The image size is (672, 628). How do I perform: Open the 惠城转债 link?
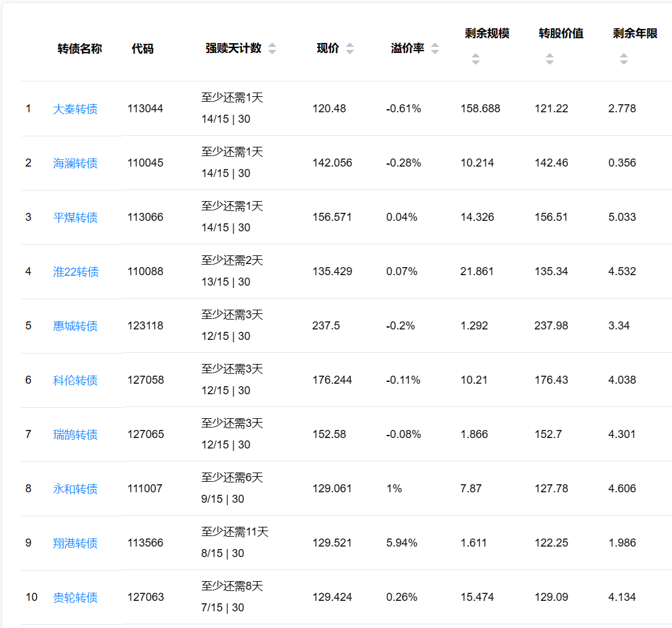[75, 326]
